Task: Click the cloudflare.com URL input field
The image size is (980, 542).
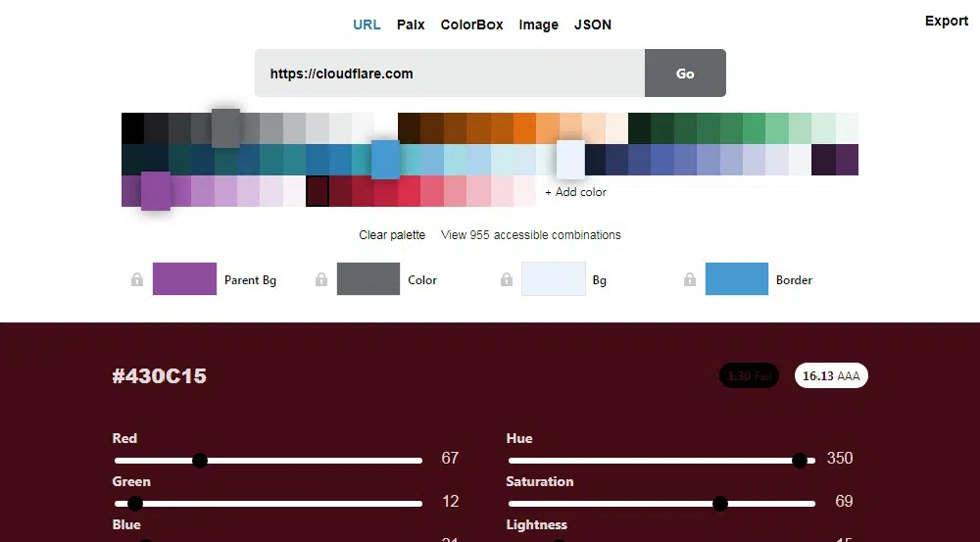Action: (449, 74)
